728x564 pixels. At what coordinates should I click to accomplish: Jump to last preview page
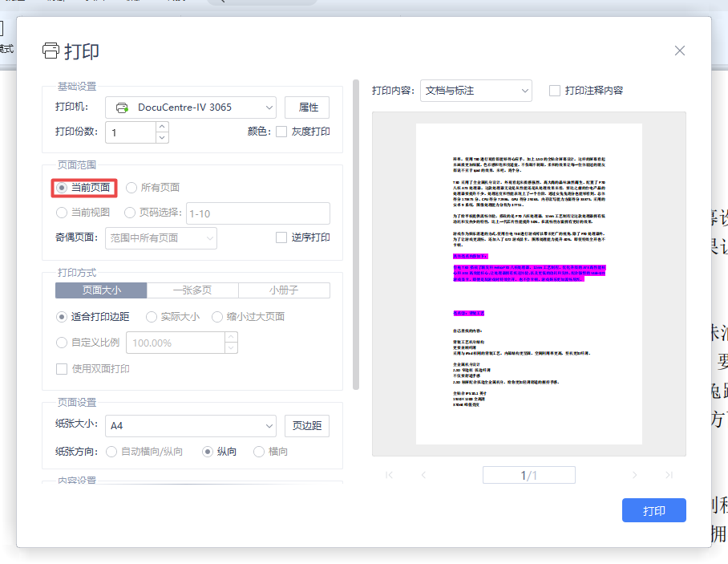[x=669, y=475]
